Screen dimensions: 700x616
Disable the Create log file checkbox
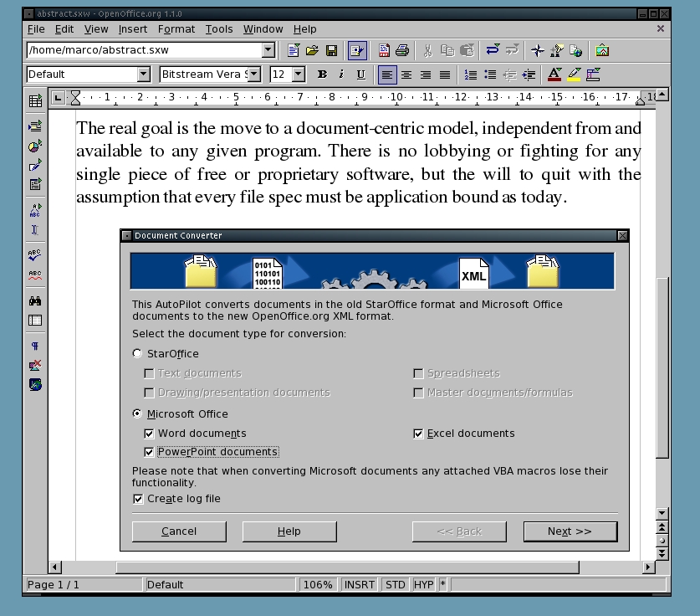click(138, 499)
